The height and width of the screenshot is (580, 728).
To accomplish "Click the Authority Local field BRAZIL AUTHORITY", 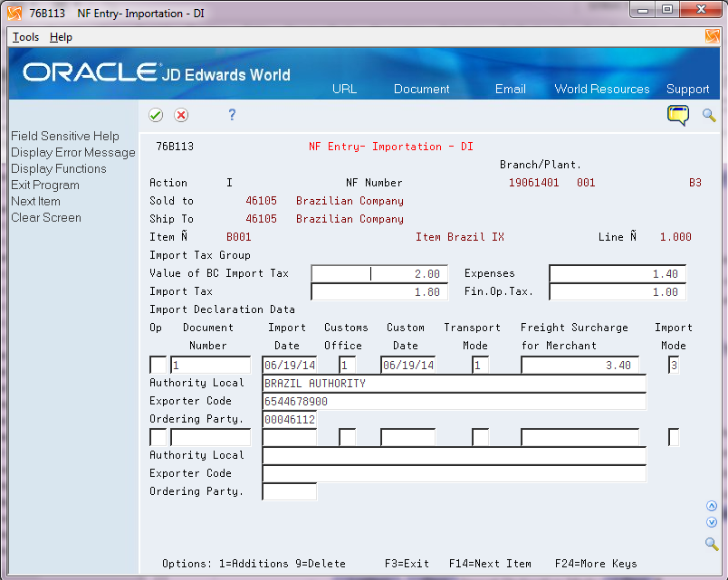I will point(454,384).
